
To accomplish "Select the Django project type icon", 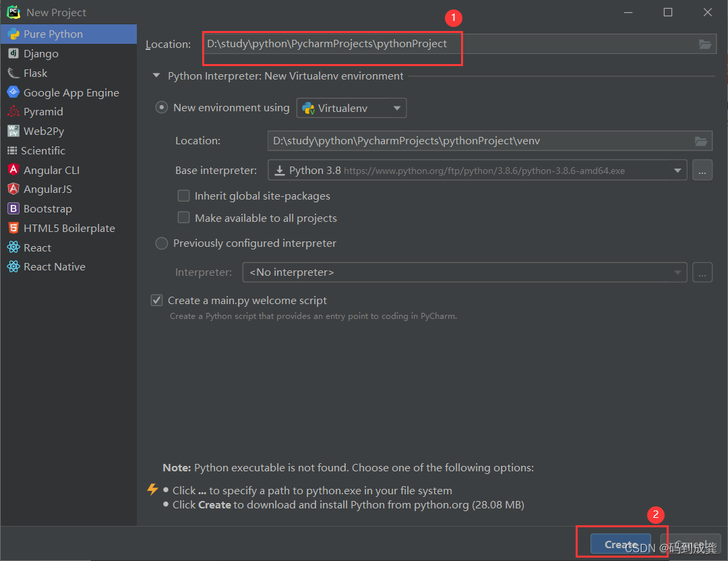I will pos(15,53).
